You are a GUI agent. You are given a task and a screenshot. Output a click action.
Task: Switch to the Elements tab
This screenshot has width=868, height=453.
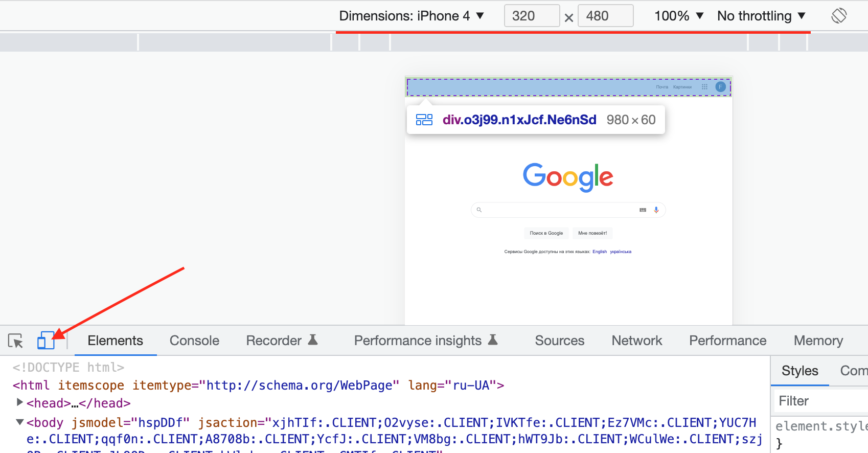[x=116, y=341]
